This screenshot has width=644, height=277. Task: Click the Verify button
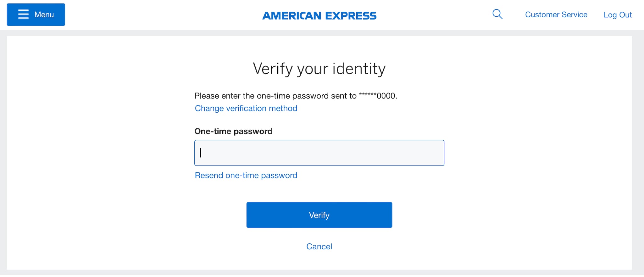[319, 215]
